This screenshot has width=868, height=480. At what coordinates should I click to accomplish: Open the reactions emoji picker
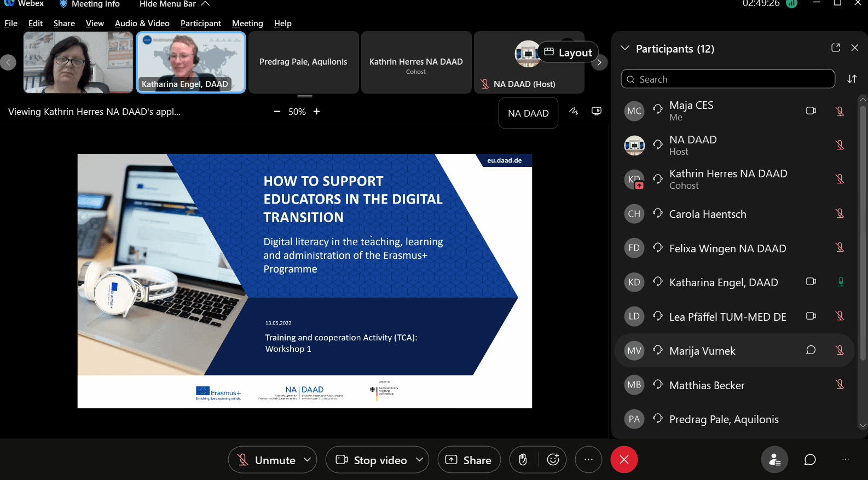click(553, 460)
